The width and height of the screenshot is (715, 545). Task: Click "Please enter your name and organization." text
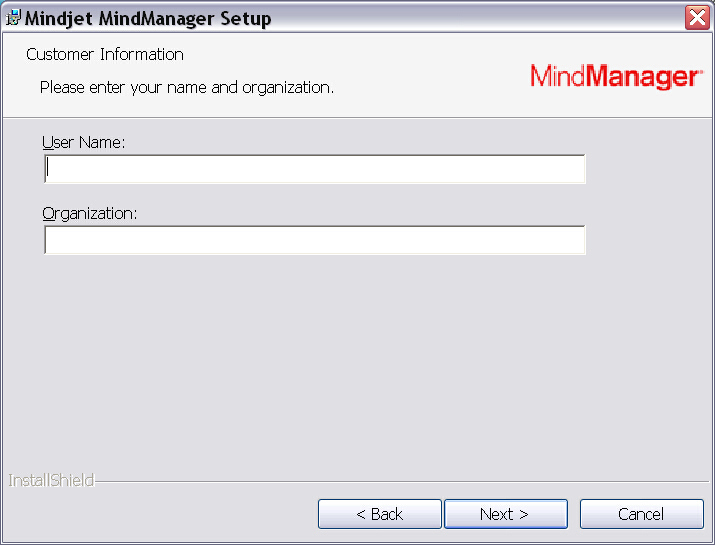pyautogui.click(x=187, y=87)
